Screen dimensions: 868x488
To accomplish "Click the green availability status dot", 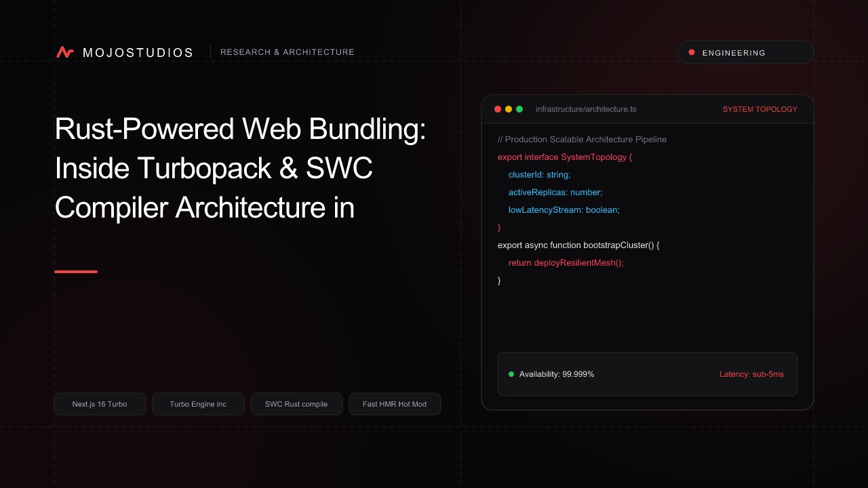I will [511, 374].
